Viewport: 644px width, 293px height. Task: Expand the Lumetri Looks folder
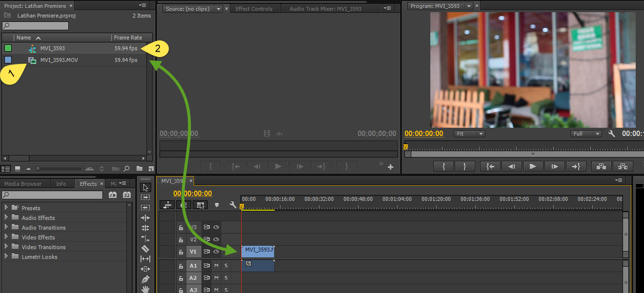(6, 256)
